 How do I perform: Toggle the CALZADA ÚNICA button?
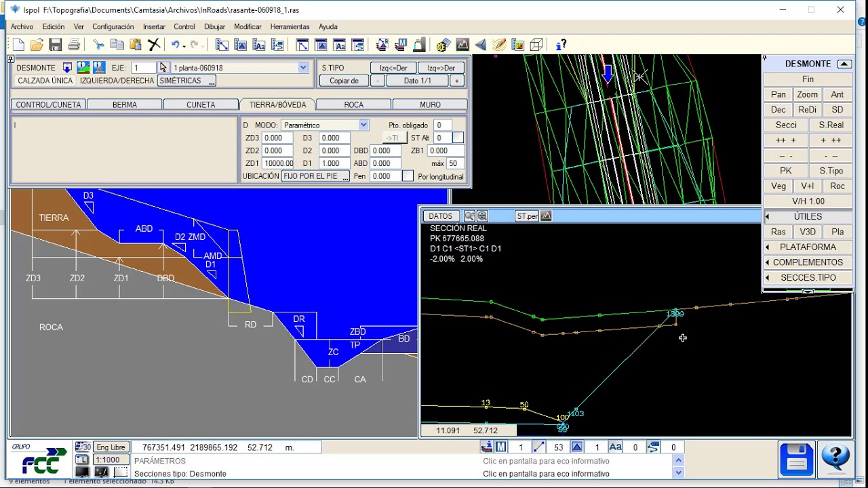point(45,81)
